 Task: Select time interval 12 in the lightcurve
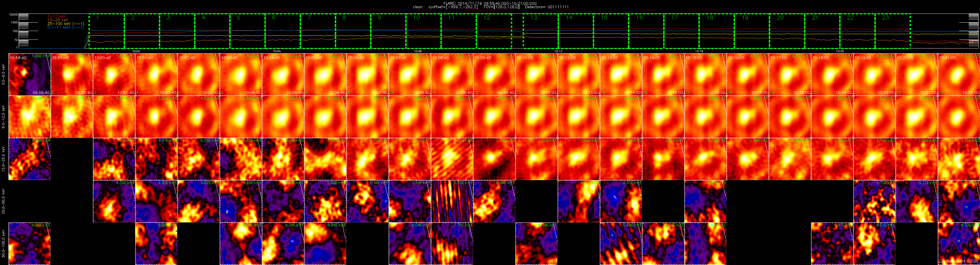click(494, 31)
